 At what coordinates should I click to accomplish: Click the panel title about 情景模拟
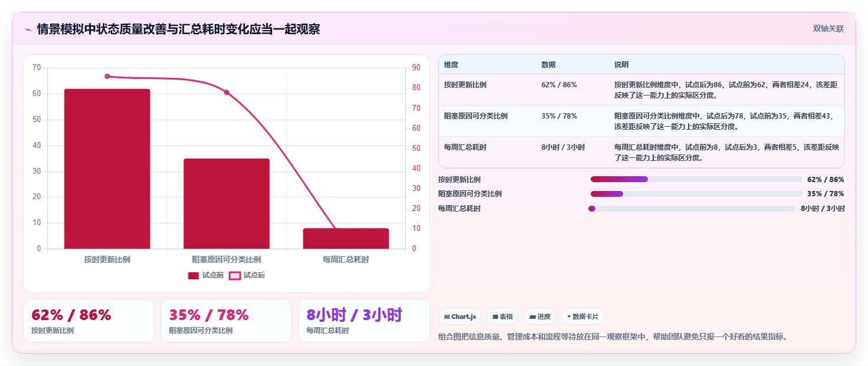coord(178,29)
